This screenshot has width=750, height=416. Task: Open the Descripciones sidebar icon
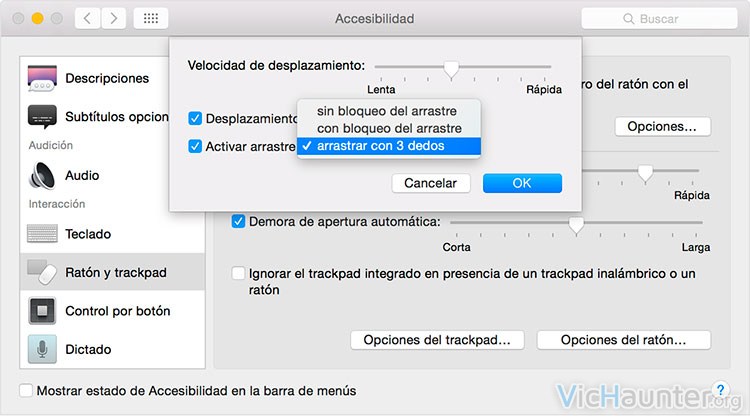[x=42, y=78]
